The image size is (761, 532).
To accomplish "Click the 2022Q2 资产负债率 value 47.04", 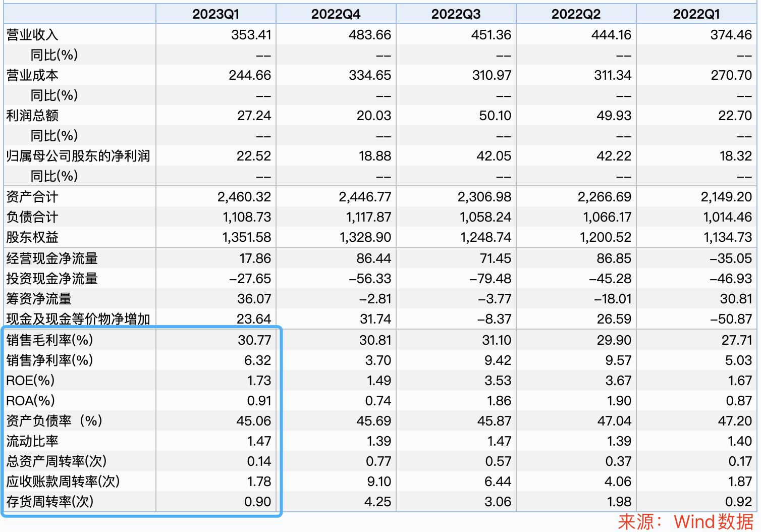I will click(x=614, y=421).
